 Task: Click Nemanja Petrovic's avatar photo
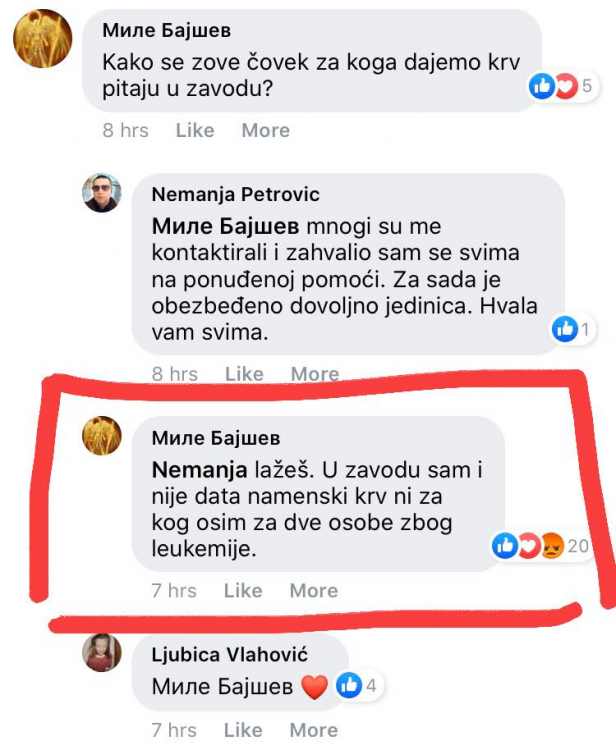coord(101,193)
